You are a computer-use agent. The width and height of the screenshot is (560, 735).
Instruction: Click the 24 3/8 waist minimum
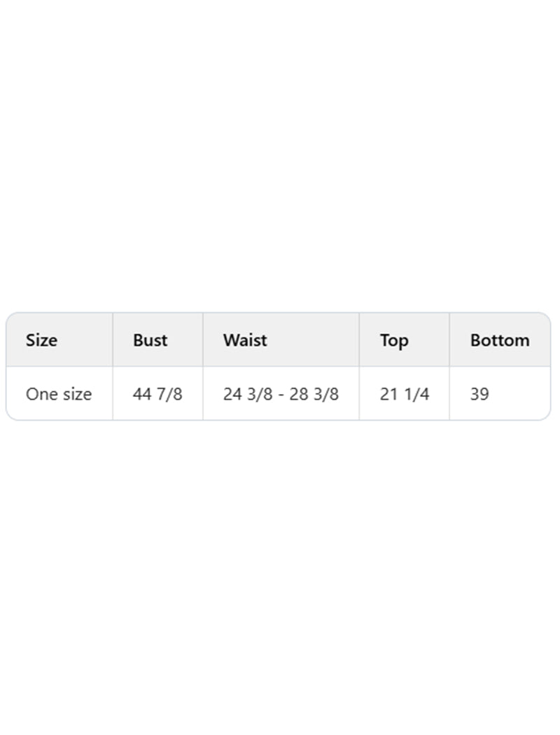pyautogui.click(x=248, y=394)
